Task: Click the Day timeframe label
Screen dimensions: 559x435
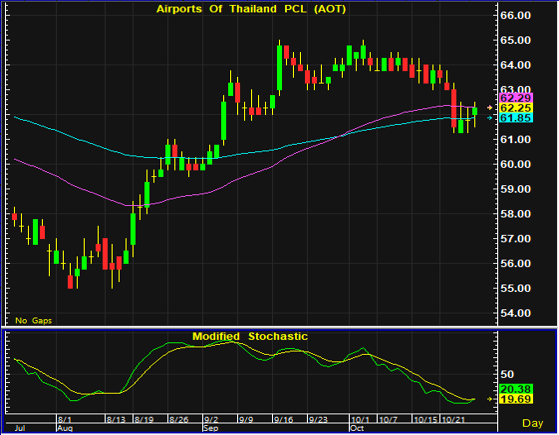Action: click(x=532, y=423)
